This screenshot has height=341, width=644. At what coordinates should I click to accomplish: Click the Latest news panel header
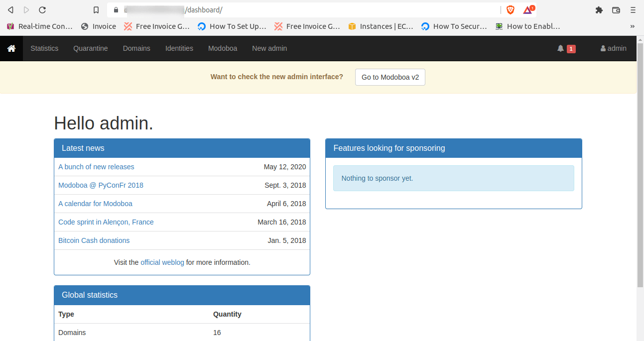(x=182, y=148)
